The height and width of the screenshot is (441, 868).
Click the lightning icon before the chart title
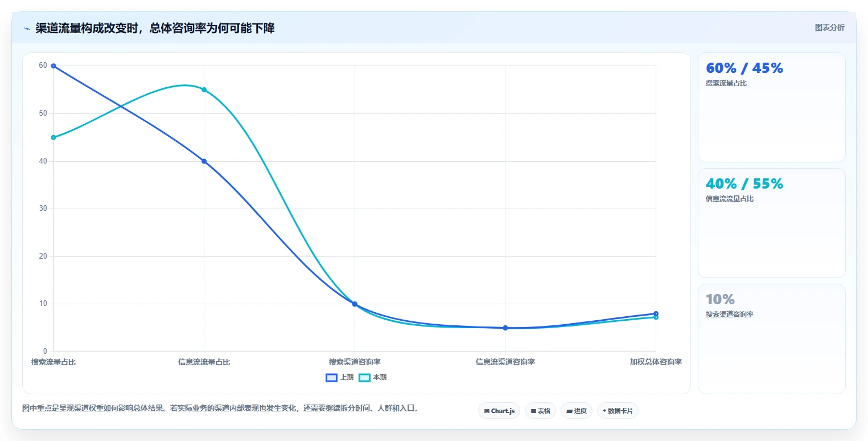[27, 28]
